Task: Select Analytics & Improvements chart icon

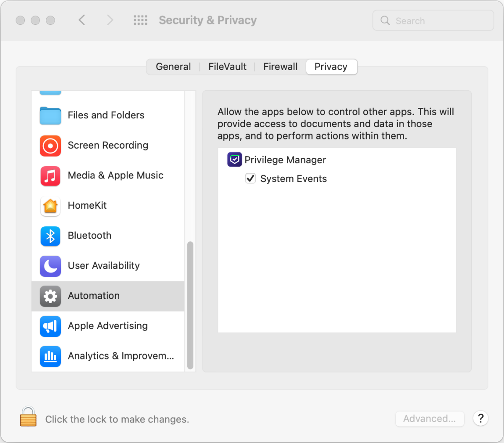Action: [50, 356]
